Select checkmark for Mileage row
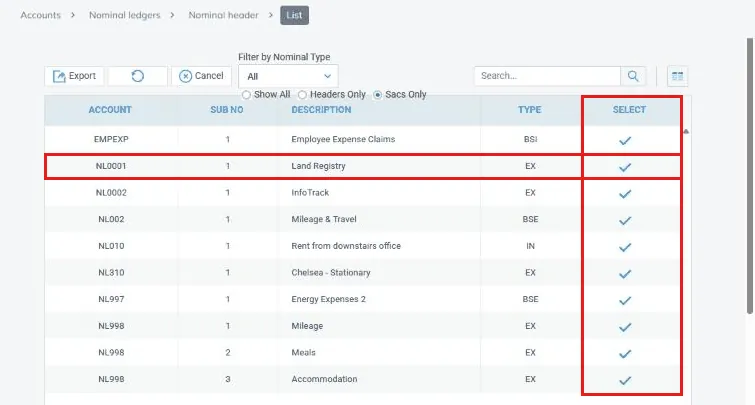Screen dimensions: 755x405 625,327
